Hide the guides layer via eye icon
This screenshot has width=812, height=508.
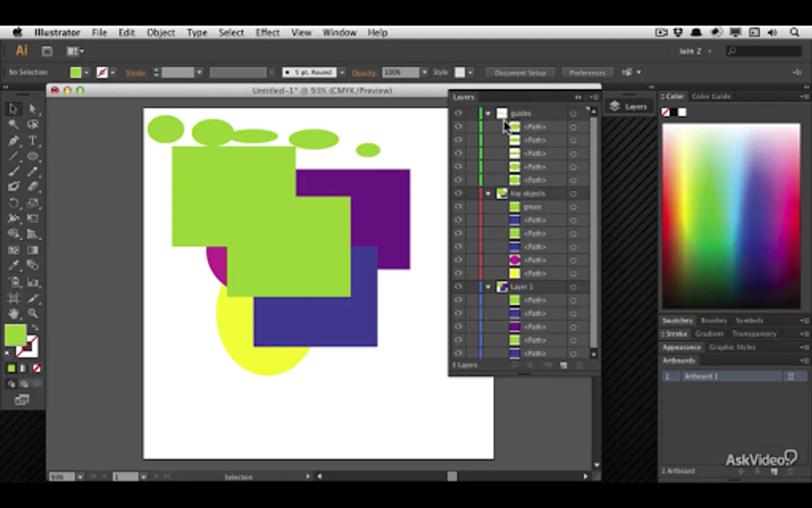click(x=458, y=113)
